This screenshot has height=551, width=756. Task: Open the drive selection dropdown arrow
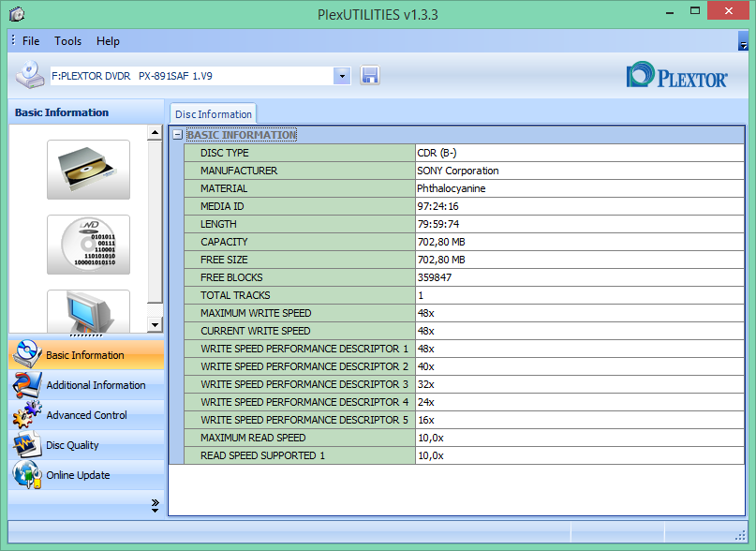click(x=342, y=76)
